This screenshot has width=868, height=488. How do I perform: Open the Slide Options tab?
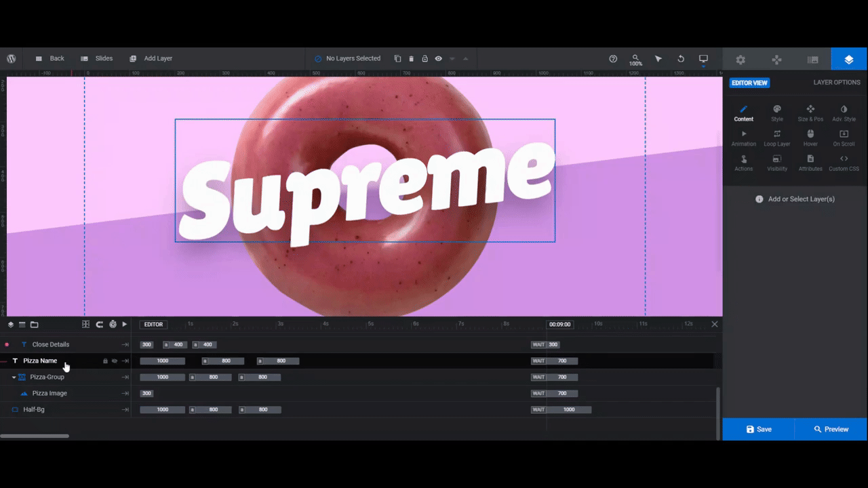[x=813, y=60]
